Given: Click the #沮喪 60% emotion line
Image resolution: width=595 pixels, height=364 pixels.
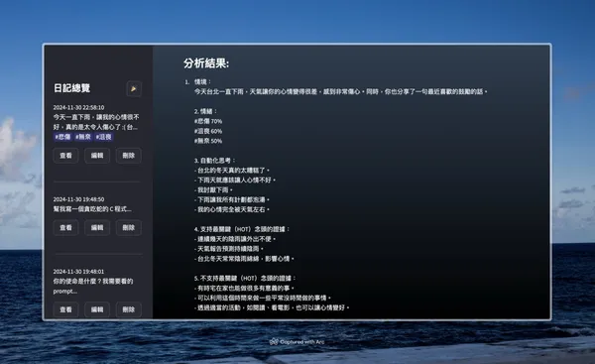Looking at the screenshot, I should (208, 131).
